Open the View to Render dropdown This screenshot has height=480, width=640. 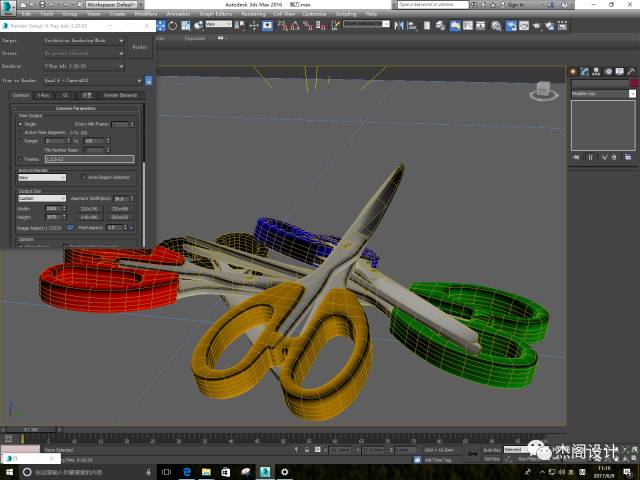coord(93,80)
